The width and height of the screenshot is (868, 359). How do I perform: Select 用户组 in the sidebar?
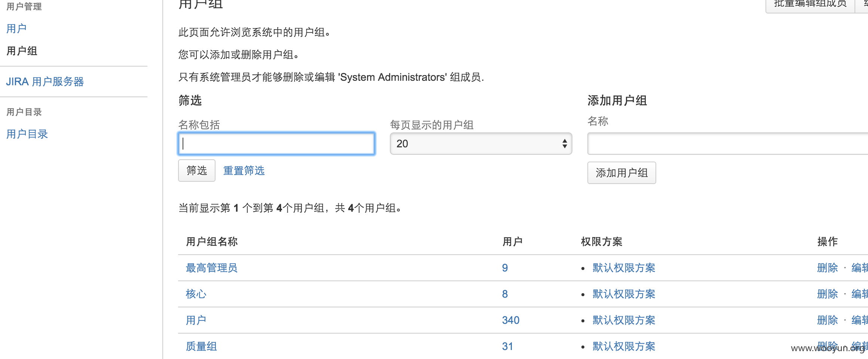pyautogui.click(x=22, y=51)
